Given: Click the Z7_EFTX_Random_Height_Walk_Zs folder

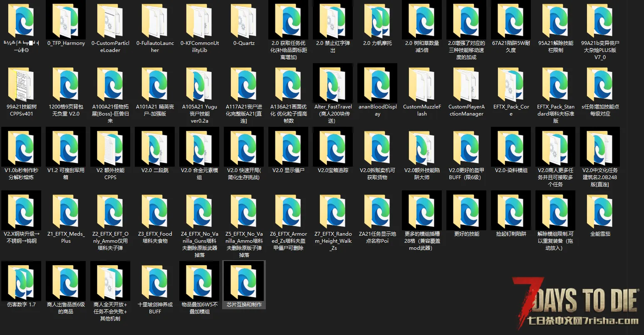Looking at the screenshot, I should click(333, 212).
